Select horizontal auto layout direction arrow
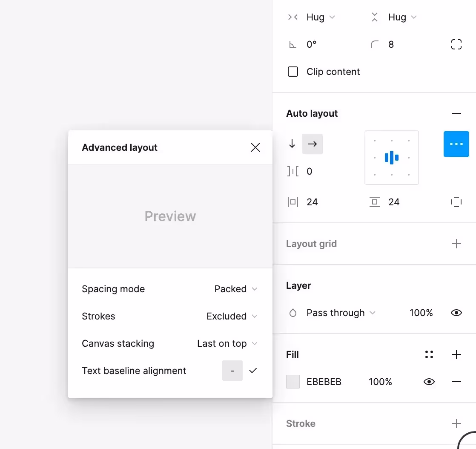Viewport: 476px width, 449px height. (x=313, y=144)
